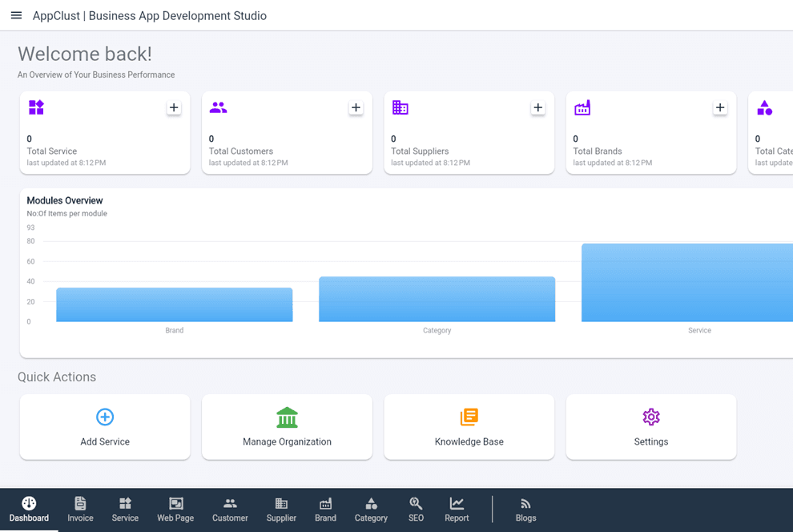Click the AppClust Business App Development Studio title
793x532 pixels.
(150, 16)
